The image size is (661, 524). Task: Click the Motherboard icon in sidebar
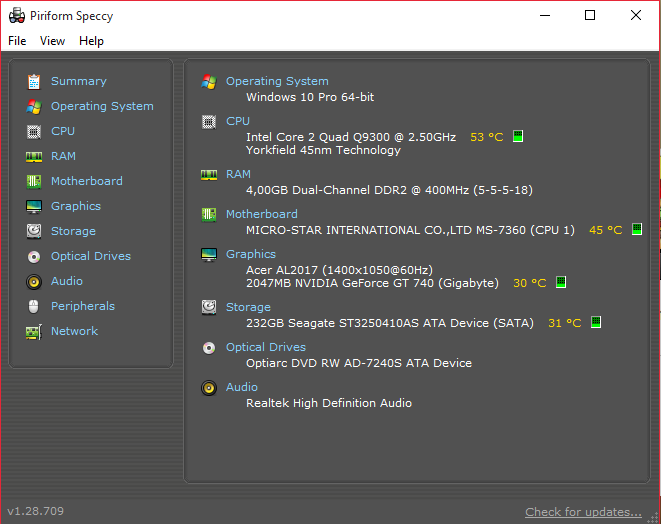[34, 182]
